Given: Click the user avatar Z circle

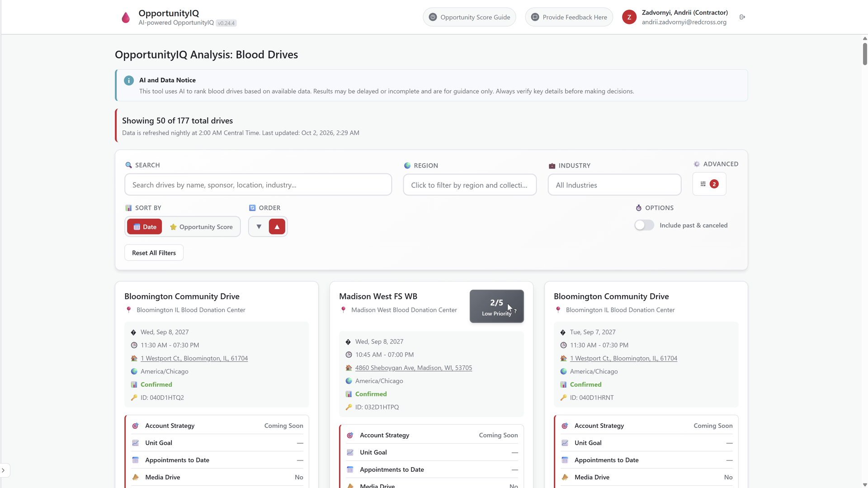Looking at the screenshot, I should click(x=629, y=17).
